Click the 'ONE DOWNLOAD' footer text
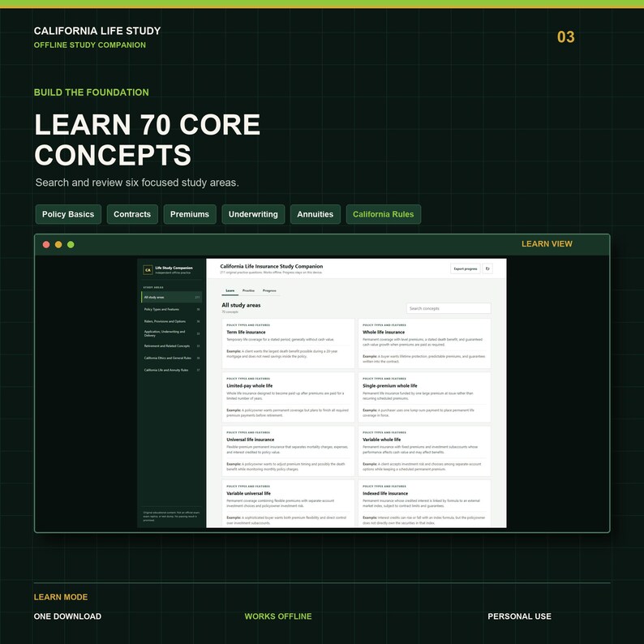The image size is (644, 644). [68, 616]
